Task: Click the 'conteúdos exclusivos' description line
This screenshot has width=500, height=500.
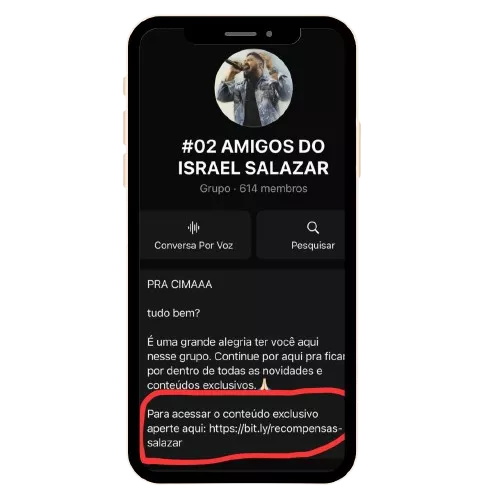Action: (202, 385)
